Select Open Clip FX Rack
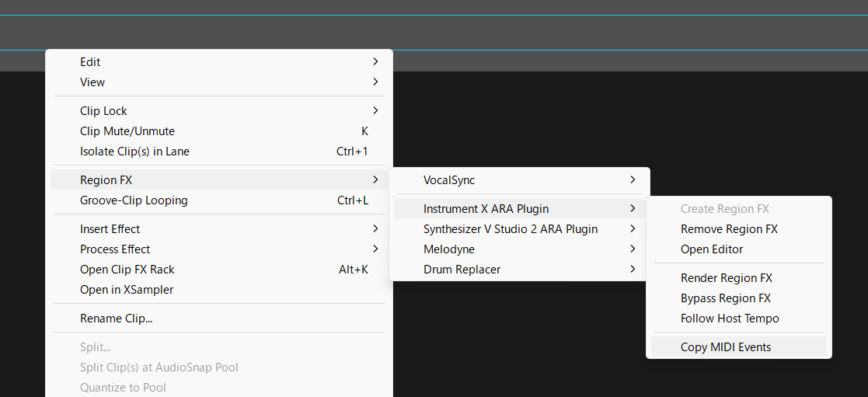 point(219,270)
